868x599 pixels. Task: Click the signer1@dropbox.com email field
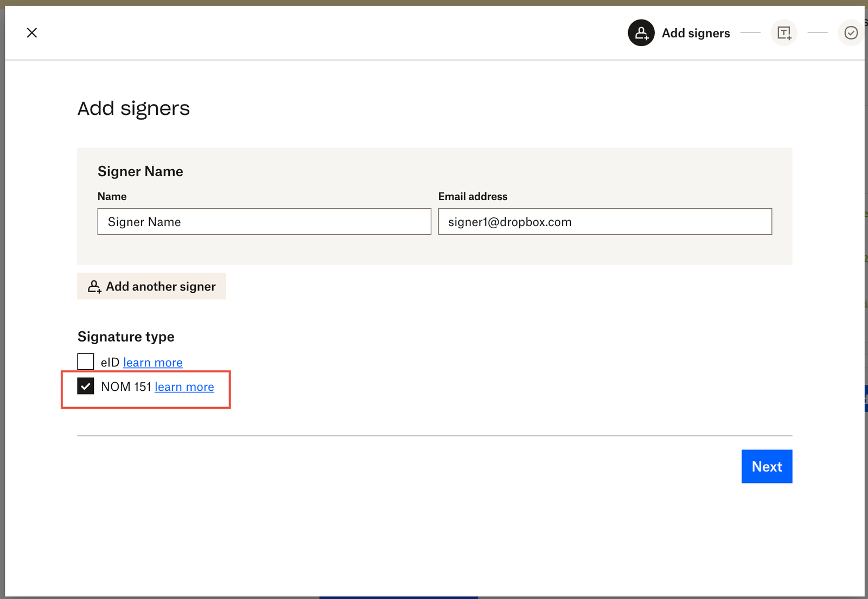click(x=604, y=221)
